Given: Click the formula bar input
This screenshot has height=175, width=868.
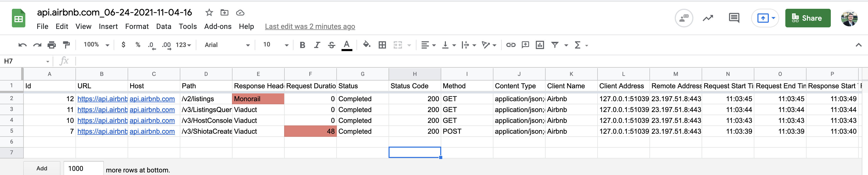Looking at the screenshot, I should tap(472, 61).
